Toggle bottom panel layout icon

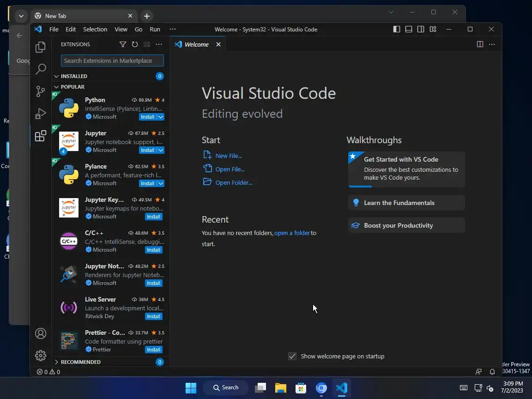point(409,29)
